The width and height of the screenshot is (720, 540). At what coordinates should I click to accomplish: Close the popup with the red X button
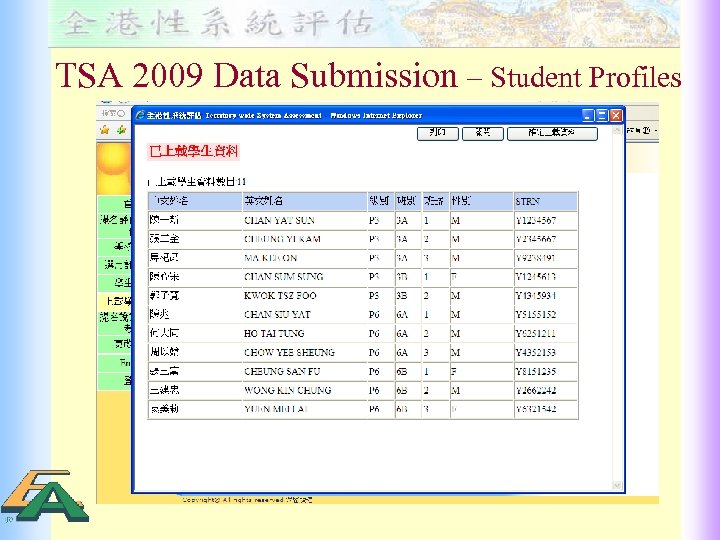(616, 115)
